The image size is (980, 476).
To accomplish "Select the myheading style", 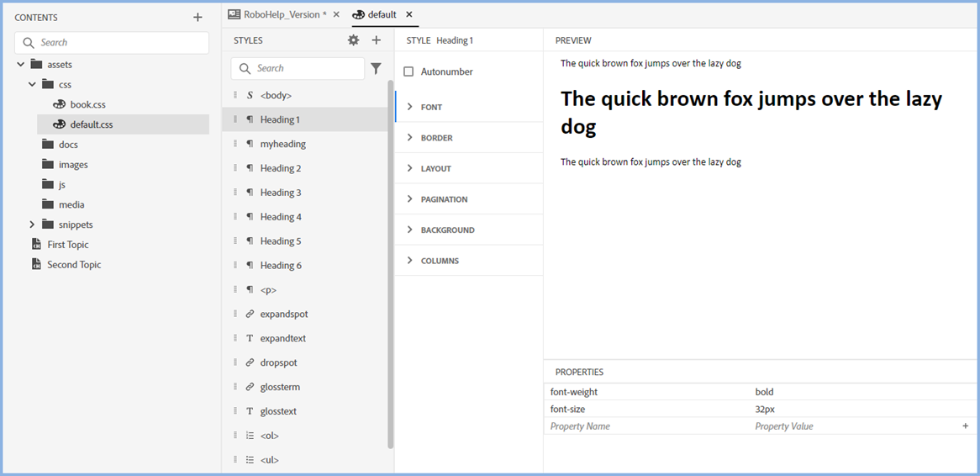I will 282,144.
